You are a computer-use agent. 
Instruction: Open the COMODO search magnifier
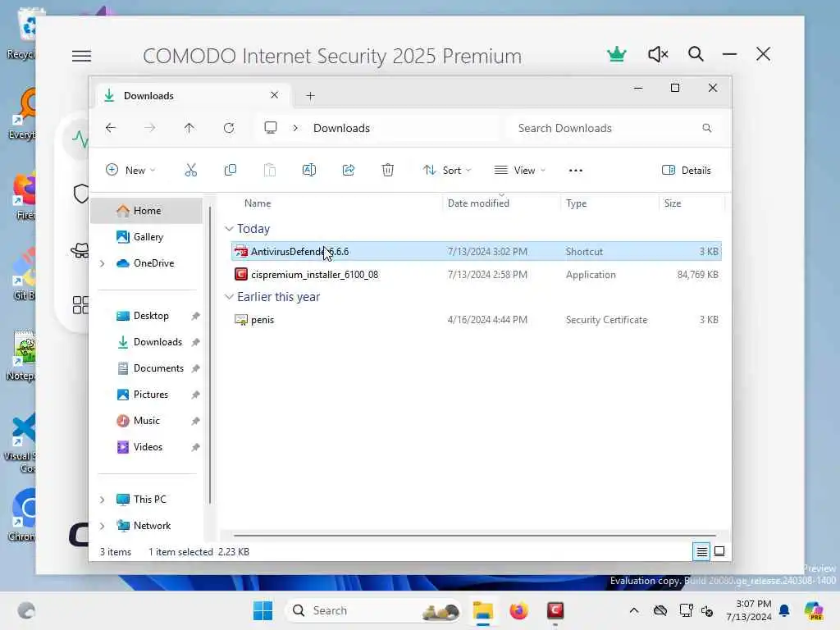tap(696, 54)
